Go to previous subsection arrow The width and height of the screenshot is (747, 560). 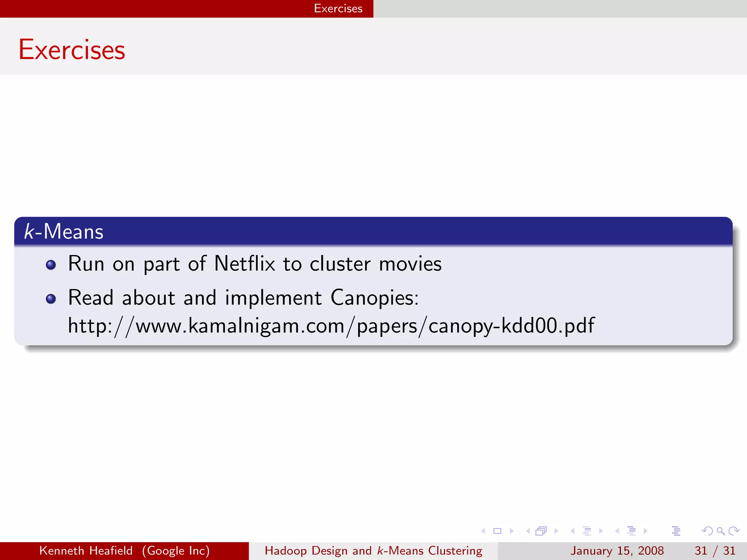573,531
